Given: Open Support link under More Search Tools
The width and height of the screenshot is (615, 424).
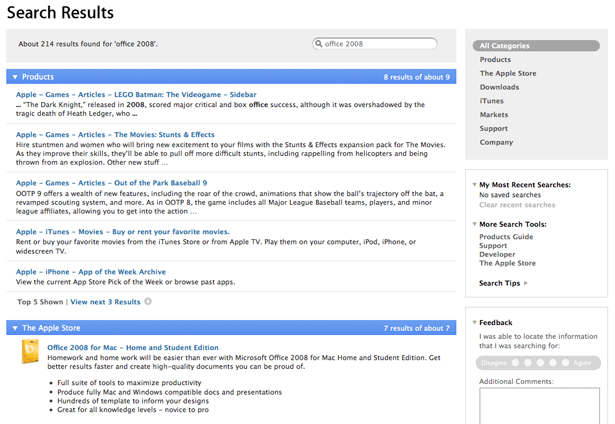Looking at the screenshot, I should pos(493,246).
